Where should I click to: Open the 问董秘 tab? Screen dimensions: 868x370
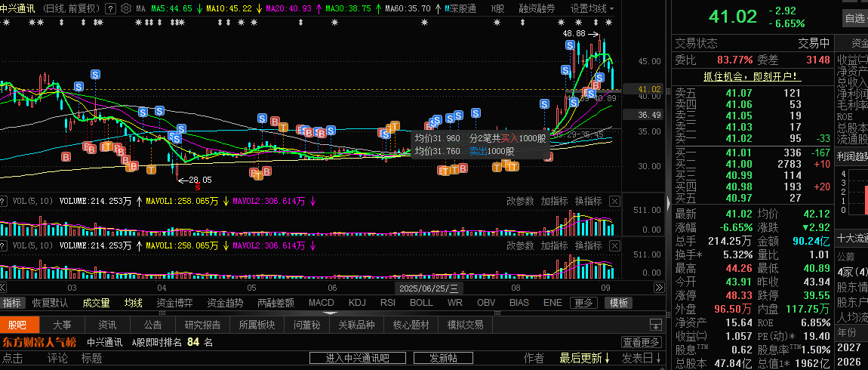[306, 325]
